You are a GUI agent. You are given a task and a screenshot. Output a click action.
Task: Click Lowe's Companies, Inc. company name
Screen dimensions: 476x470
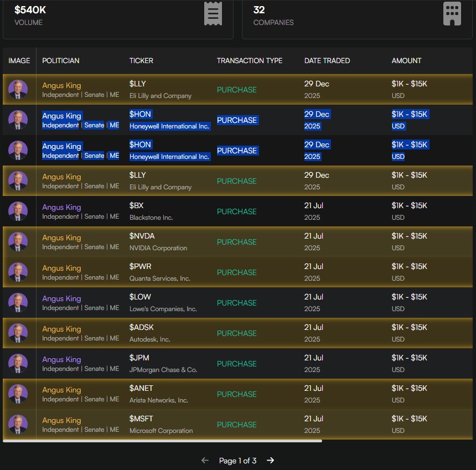pyautogui.click(x=163, y=309)
